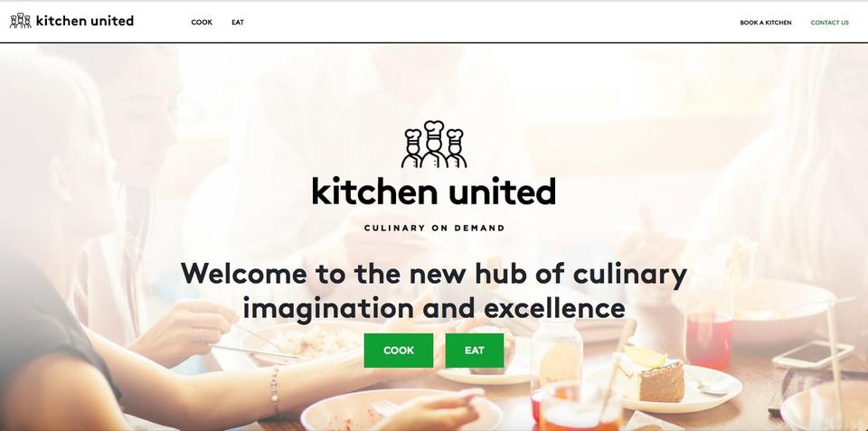Viewport: 868px width, 431px height.
Task: Click the "imagination and excellence" headline line
Action: (434, 307)
